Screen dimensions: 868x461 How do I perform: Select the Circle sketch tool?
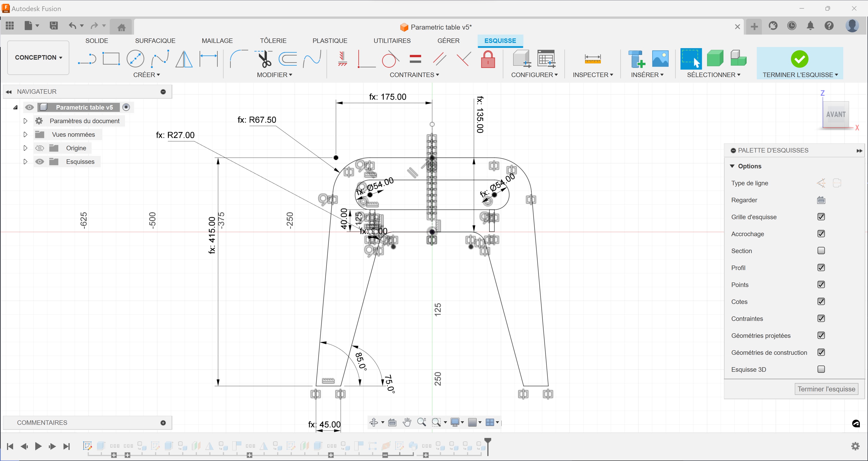(x=135, y=59)
